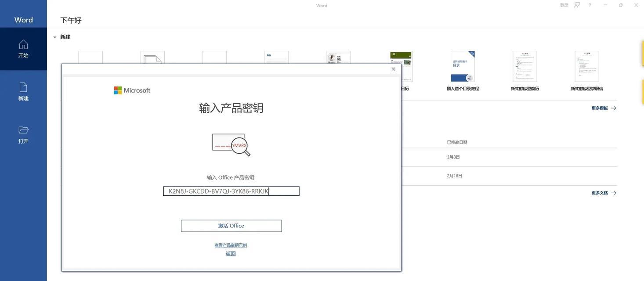Screen dimensions: 644x281
Task: Select 新建 in the Word sidebar
Action: (23, 92)
